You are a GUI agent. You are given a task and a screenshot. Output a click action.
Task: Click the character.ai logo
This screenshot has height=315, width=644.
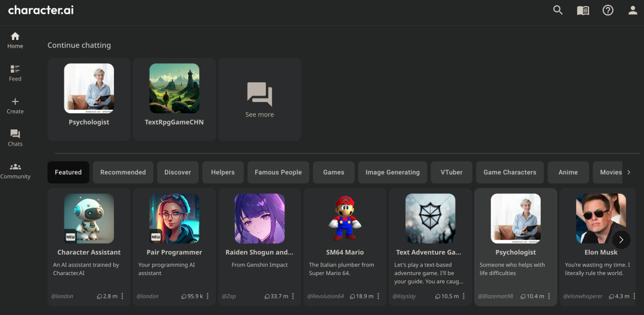point(41,10)
